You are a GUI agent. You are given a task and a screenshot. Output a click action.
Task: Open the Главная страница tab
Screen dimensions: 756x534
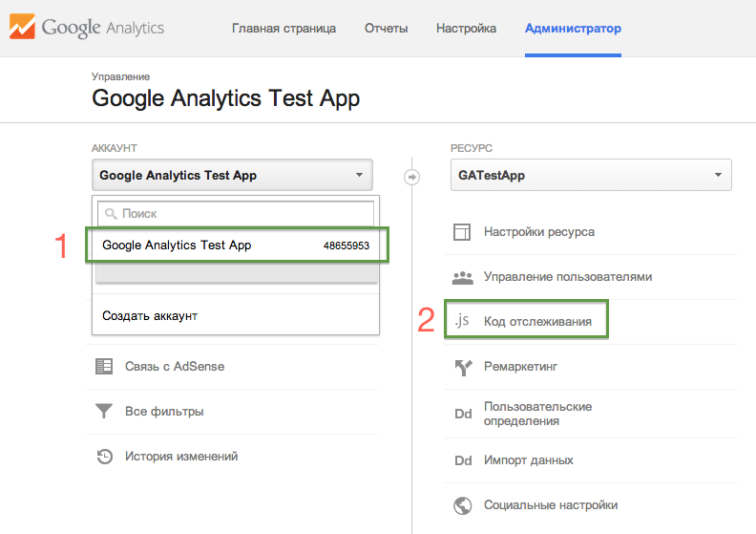point(284,29)
